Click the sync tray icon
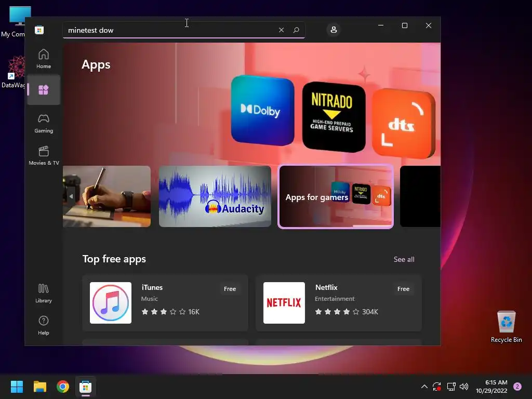 click(436, 387)
